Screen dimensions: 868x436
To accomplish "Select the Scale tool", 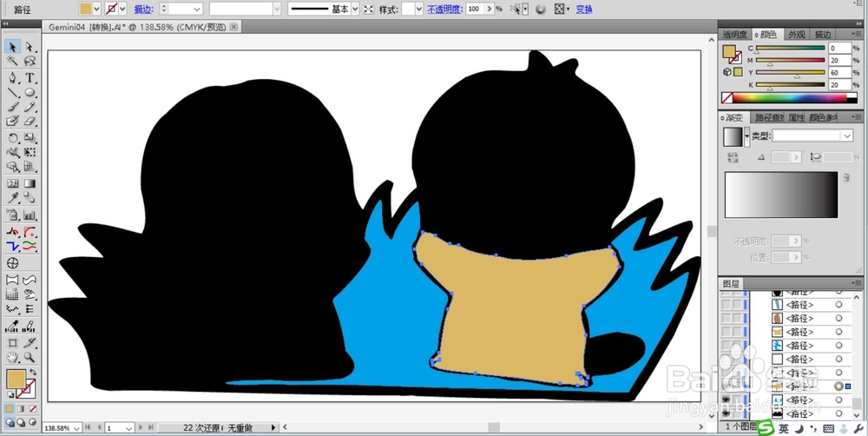I will 30,138.
